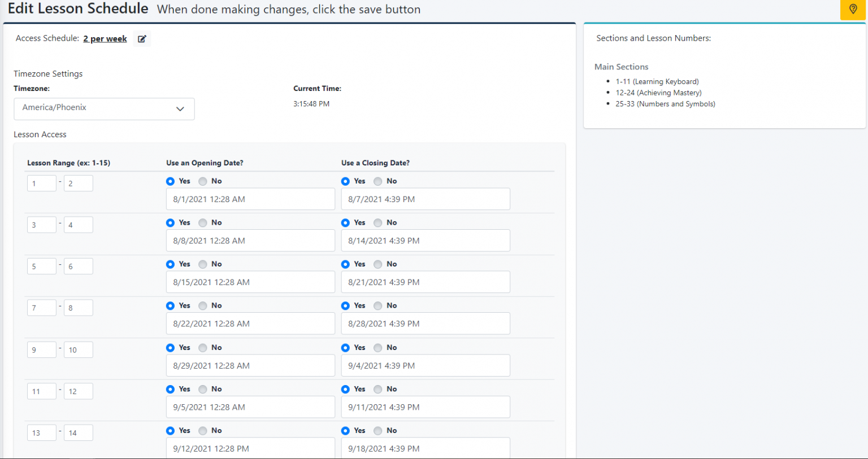The height and width of the screenshot is (459, 868).
Task: Click the yellow help pin icon
Action: [x=853, y=10]
